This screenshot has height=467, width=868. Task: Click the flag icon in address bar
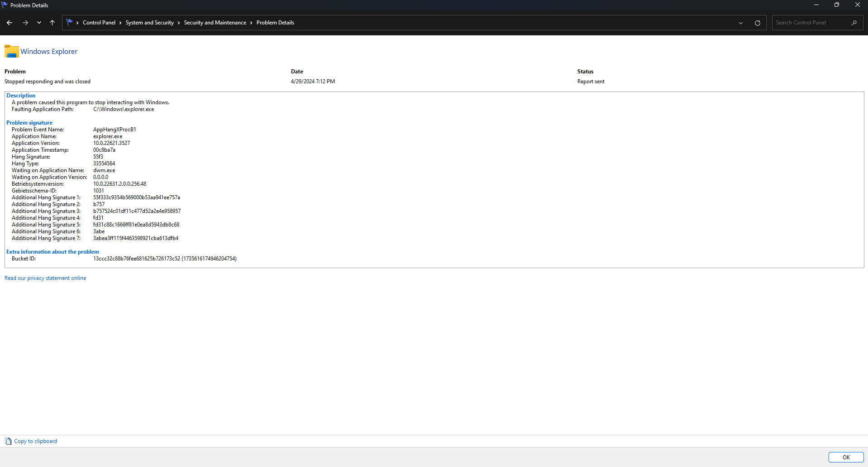point(69,22)
